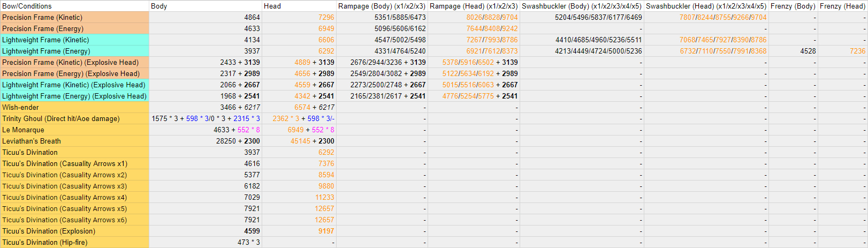Select the Lightweight Frame (Kinetic) row label
This screenshot has width=868, height=248.
click(74, 40)
